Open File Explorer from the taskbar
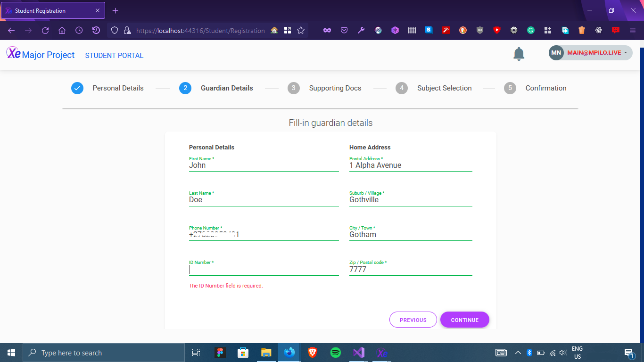The height and width of the screenshot is (362, 644). point(266,353)
